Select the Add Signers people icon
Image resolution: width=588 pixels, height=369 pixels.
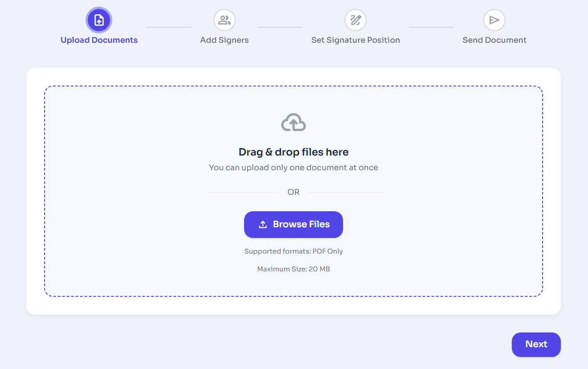(225, 20)
